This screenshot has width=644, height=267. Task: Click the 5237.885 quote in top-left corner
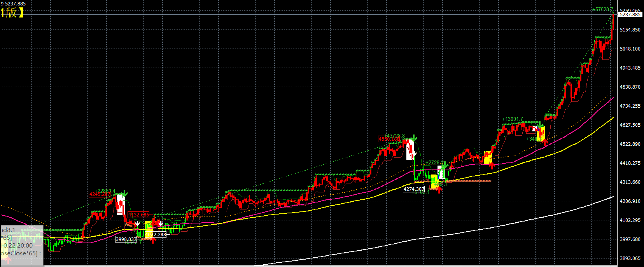(x=15, y=3)
